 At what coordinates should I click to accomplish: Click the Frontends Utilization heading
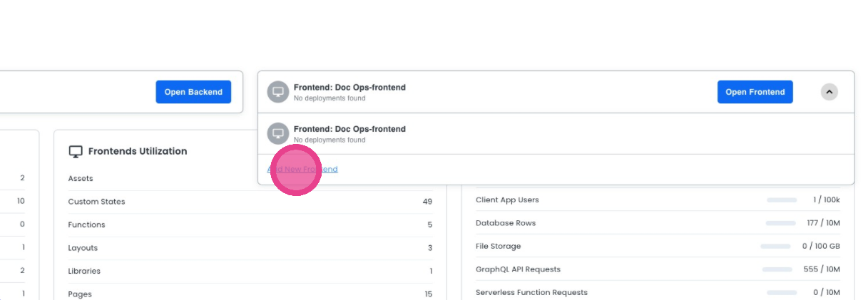click(x=138, y=151)
